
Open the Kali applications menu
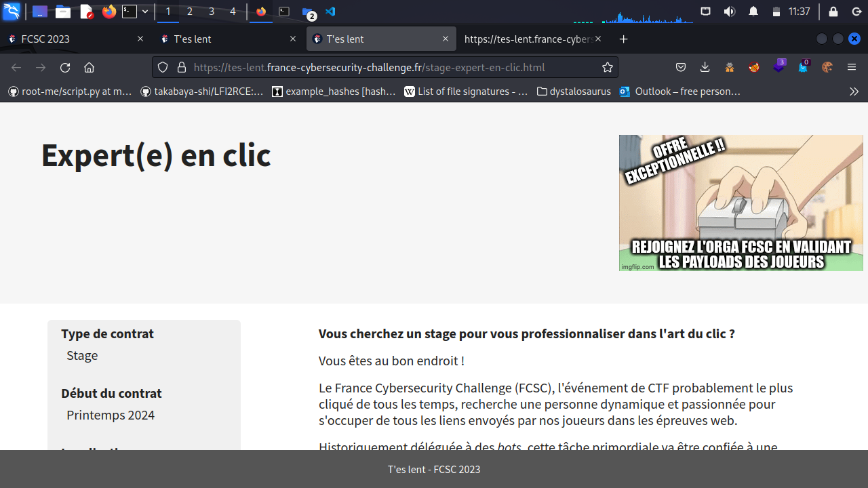click(x=12, y=12)
